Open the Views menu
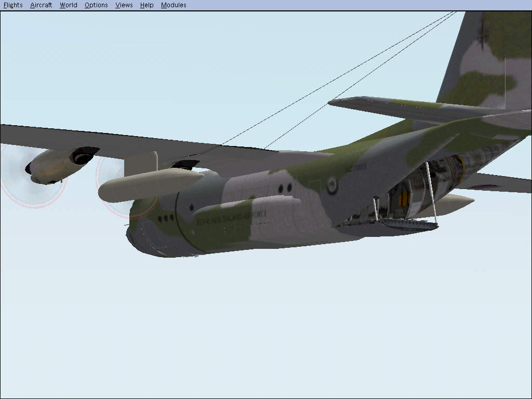This screenshot has height=399, width=532. click(x=124, y=5)
